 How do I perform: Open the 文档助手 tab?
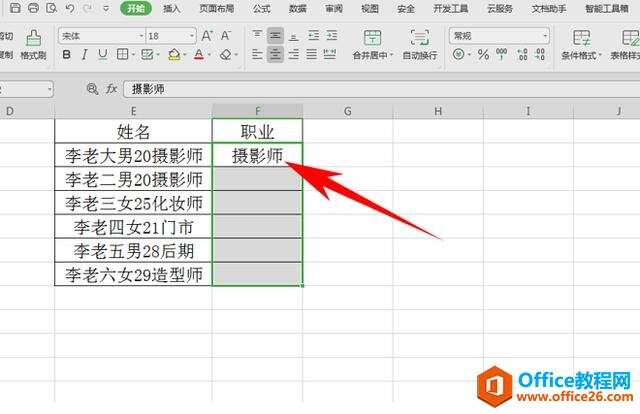point(549,8)
